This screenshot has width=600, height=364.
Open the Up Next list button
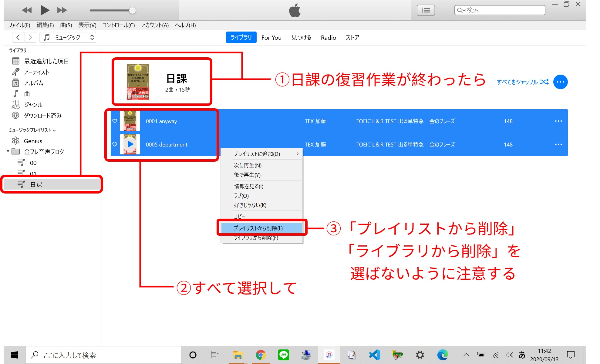click(426, 10)
